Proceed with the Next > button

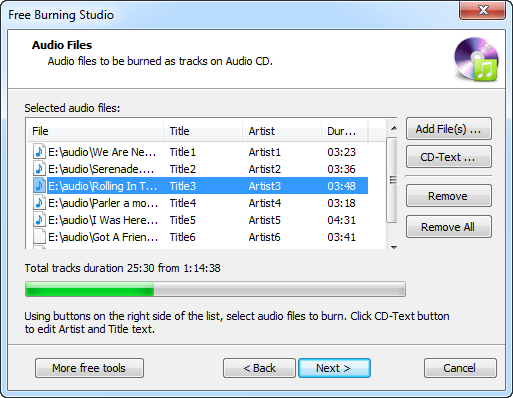[334, 368]
